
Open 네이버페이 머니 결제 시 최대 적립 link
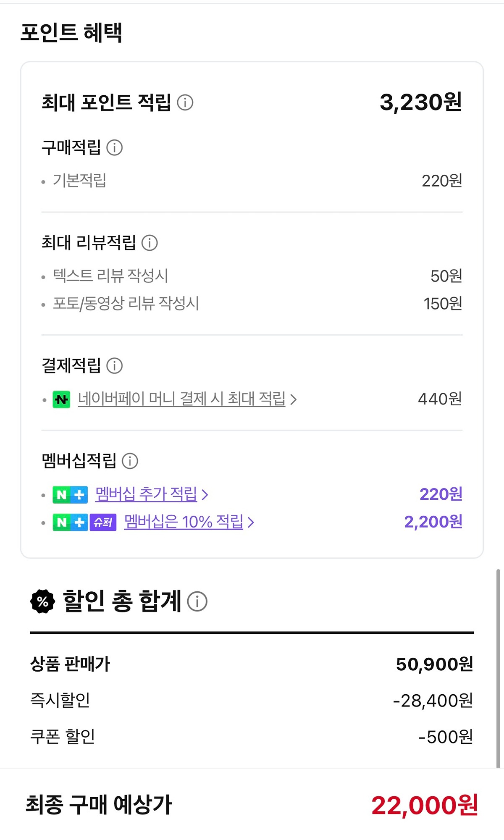(181, 399)
